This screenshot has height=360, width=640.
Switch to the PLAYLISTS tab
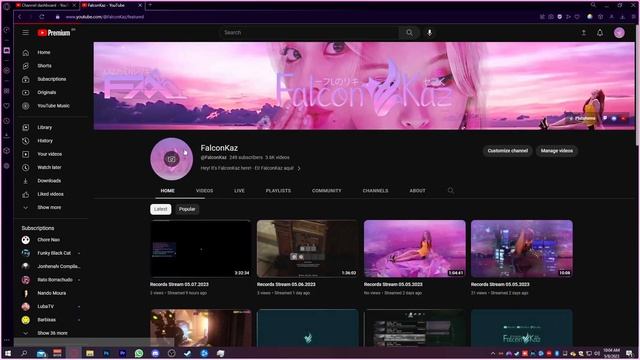coord(278,191)
